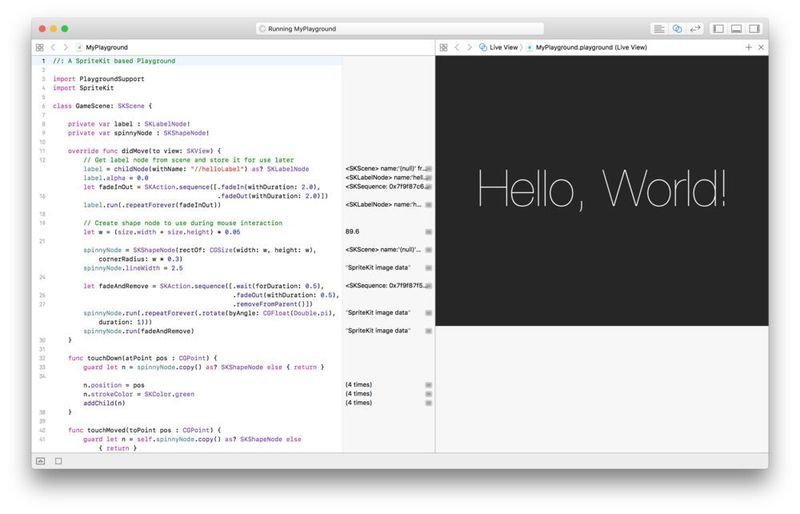Screen dimensions: 800x514
Task: Click "class GameScene: SKScene {" line
Action: 102,106
